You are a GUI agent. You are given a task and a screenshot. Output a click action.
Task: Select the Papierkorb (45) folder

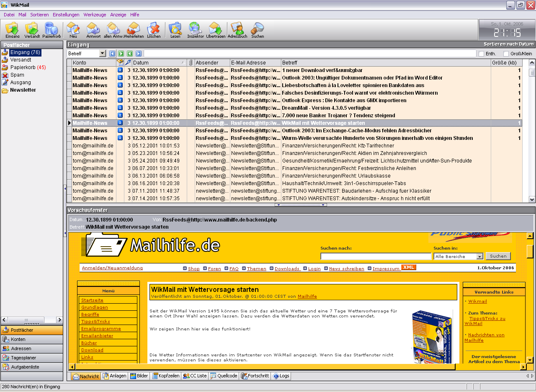tap(28, 67)
